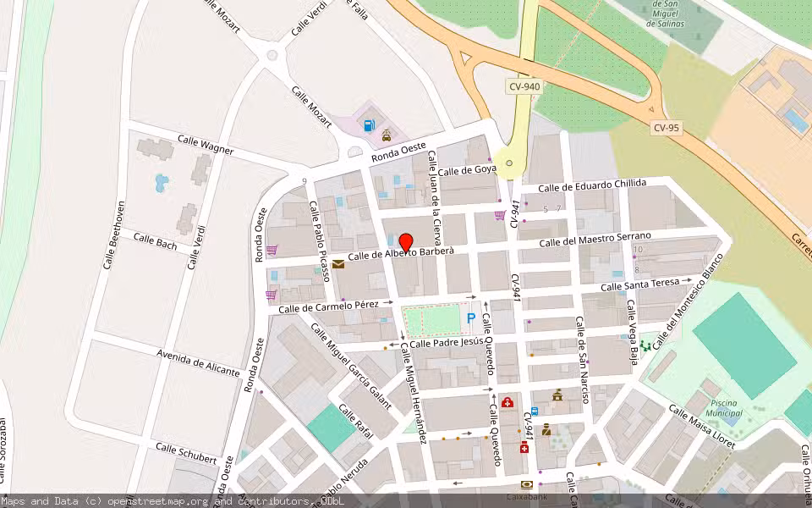This screenshot has width=812, height=508.
Task: Click the Calle Schubert label
Action: pos(186,453)
